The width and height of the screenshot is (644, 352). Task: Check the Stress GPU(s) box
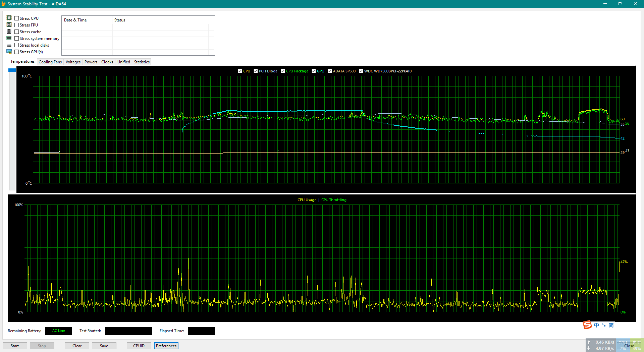tap(17, 52)
